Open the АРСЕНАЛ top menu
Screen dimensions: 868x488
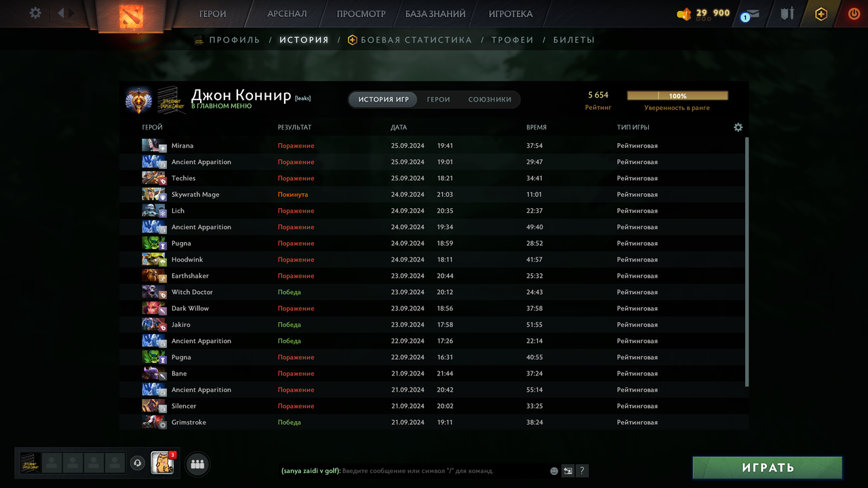tap(287, 14)
